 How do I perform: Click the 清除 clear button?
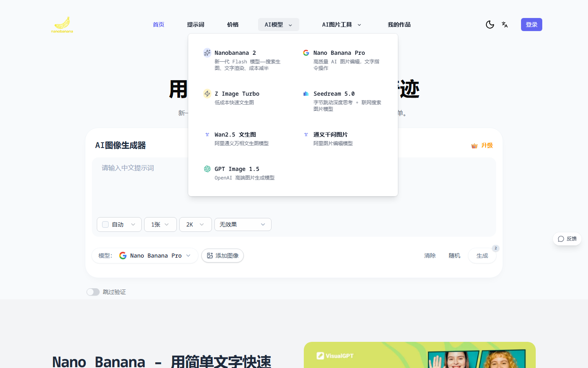430,256
